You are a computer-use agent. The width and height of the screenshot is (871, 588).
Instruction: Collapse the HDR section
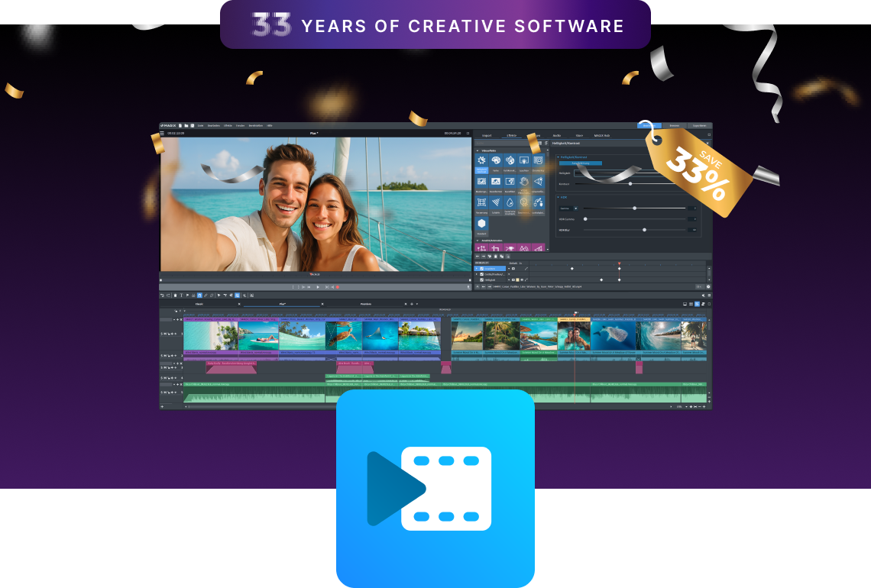(559, 197)
